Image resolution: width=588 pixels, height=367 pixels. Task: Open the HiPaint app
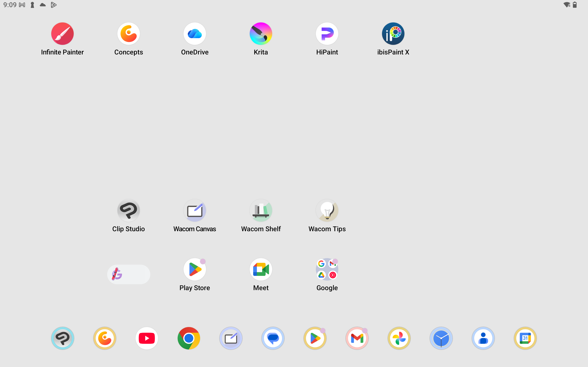tap(327, 34)
